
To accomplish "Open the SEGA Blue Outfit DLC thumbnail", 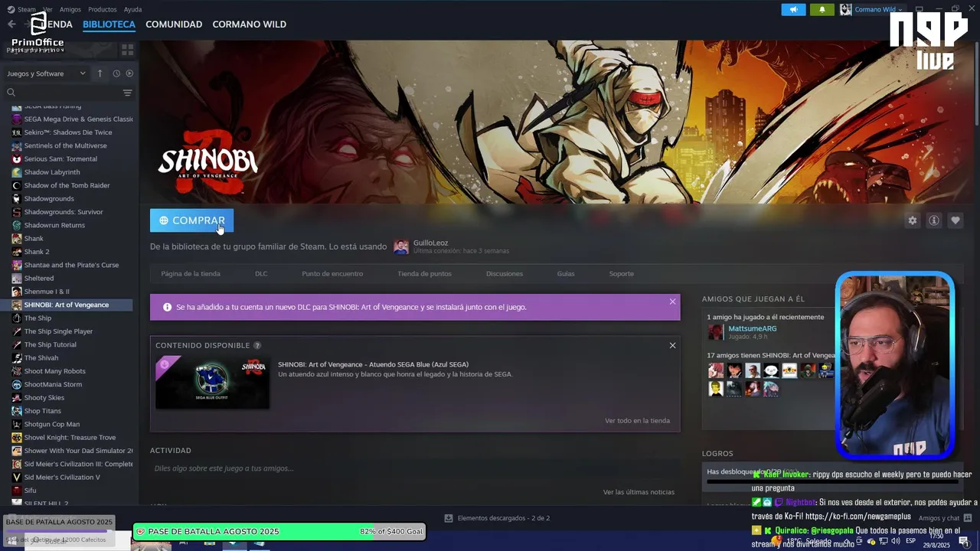I will click(212, 383).
